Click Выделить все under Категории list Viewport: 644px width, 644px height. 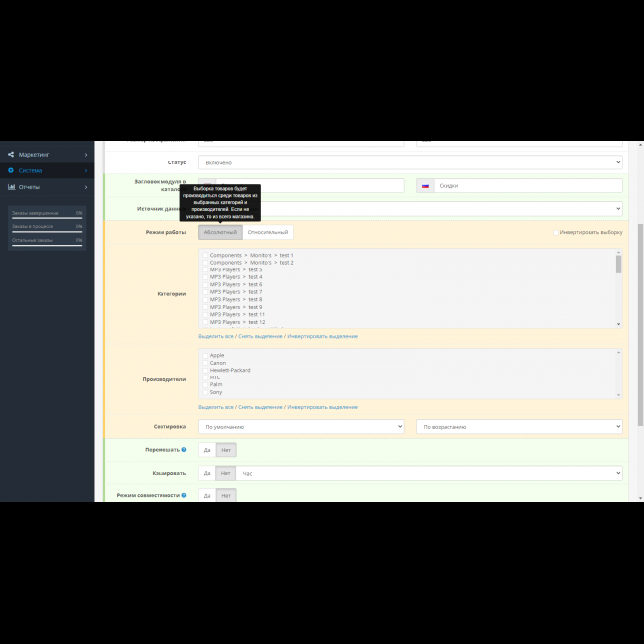pyautogui.click(x=216, y=336)
